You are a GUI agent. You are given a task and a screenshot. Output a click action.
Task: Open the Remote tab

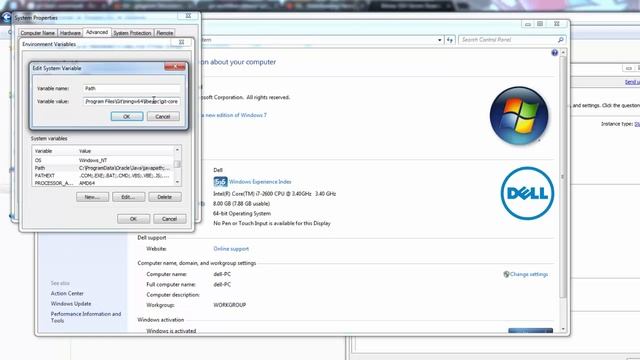point(164,33)
